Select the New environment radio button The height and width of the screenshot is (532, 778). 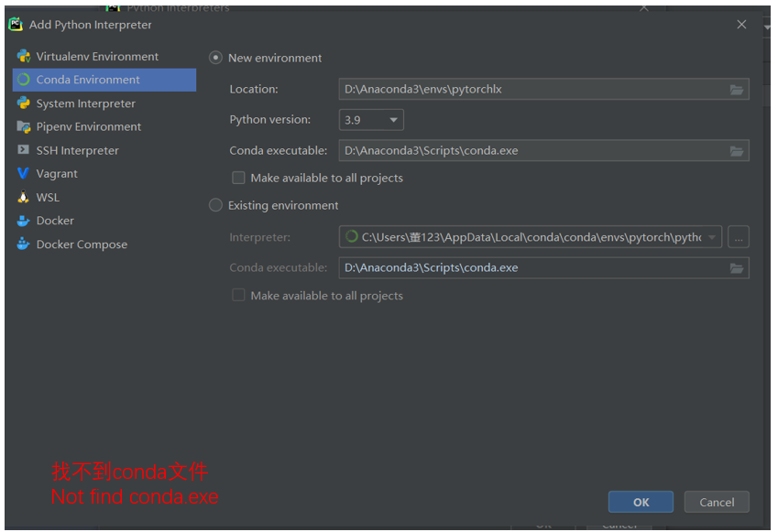[215, 57]
